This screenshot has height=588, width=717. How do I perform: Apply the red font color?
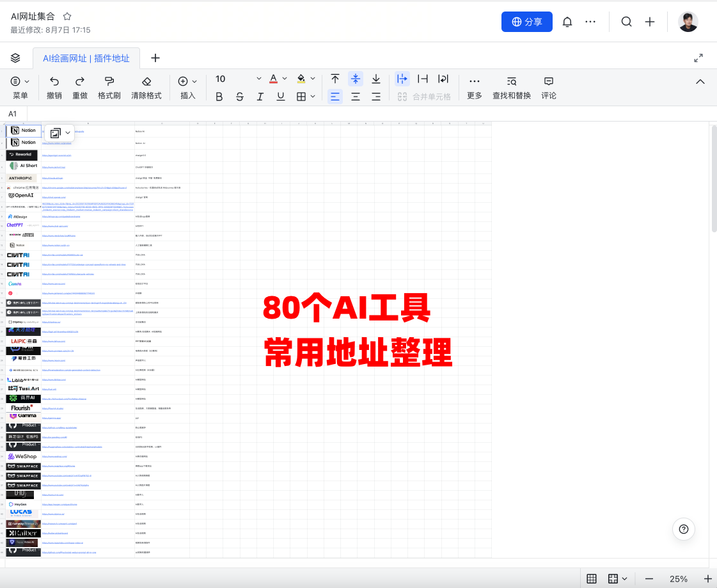click(274, 79)
